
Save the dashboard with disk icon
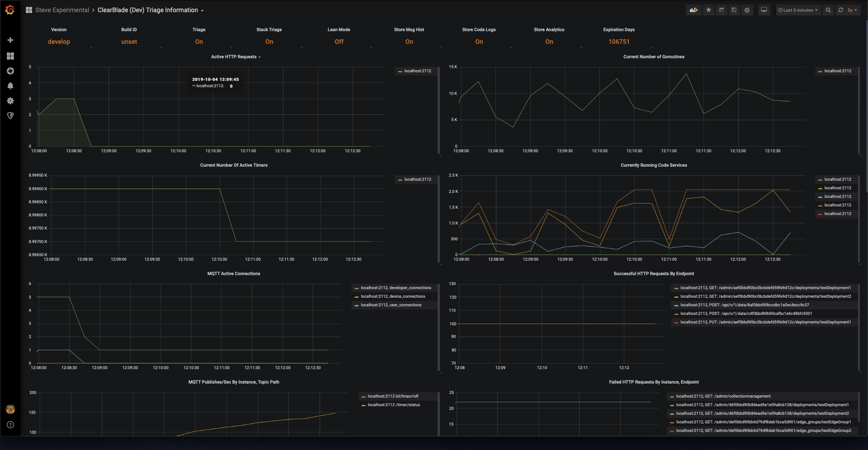734,10
